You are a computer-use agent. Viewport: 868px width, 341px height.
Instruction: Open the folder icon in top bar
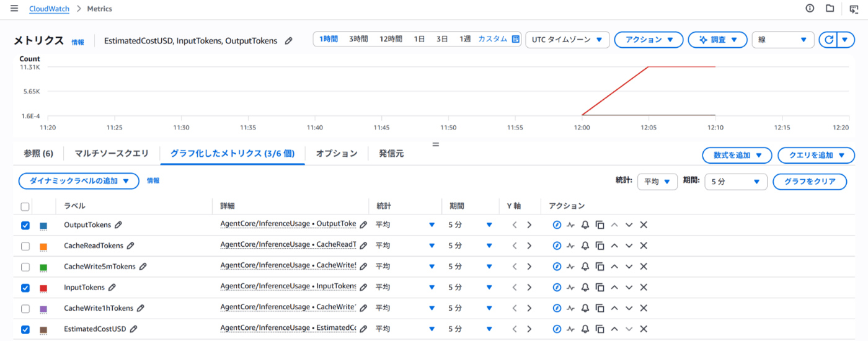pos(830,9)
